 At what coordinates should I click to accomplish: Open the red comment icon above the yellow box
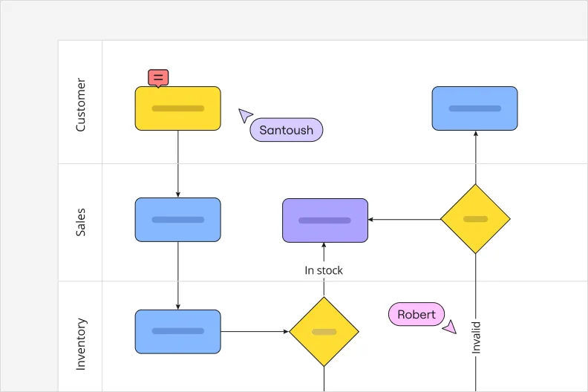(x=158, y=77)
